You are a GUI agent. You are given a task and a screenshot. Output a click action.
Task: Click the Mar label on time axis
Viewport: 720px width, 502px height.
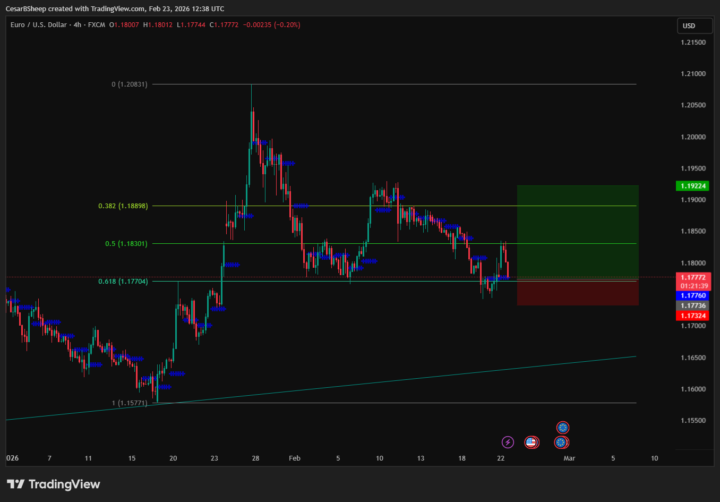click(x=569, y=458)
